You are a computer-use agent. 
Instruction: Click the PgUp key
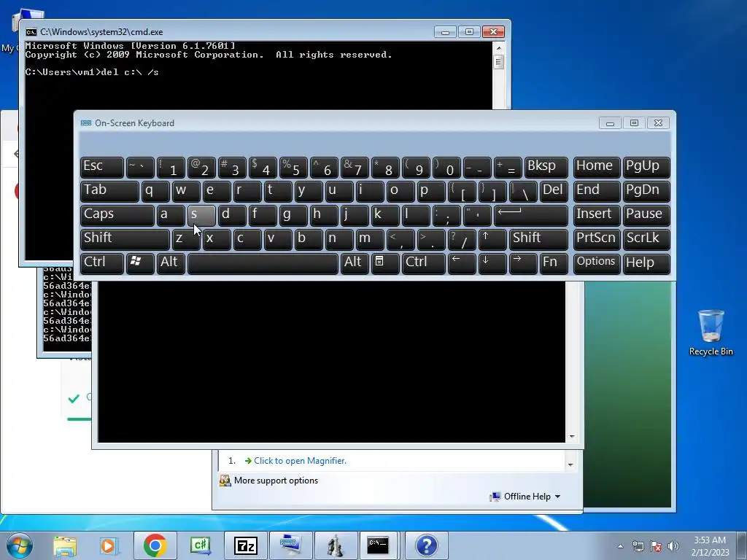[x=646, y=167]
